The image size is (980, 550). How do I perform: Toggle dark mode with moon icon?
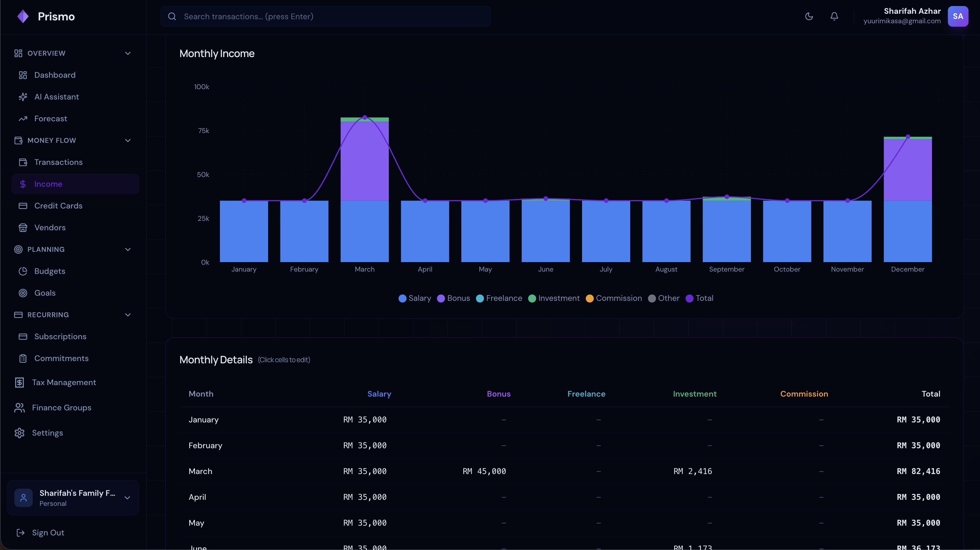click(809, 16)
